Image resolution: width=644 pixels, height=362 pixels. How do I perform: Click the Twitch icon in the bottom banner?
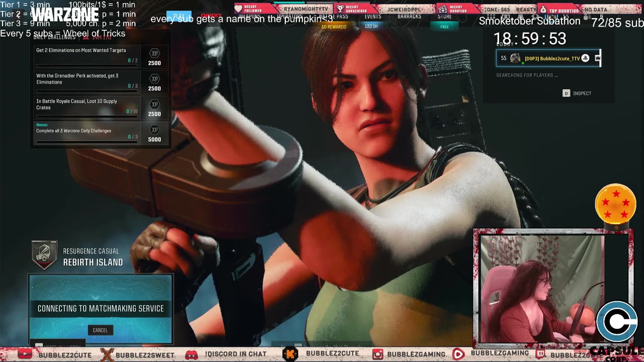click(540, 354)
